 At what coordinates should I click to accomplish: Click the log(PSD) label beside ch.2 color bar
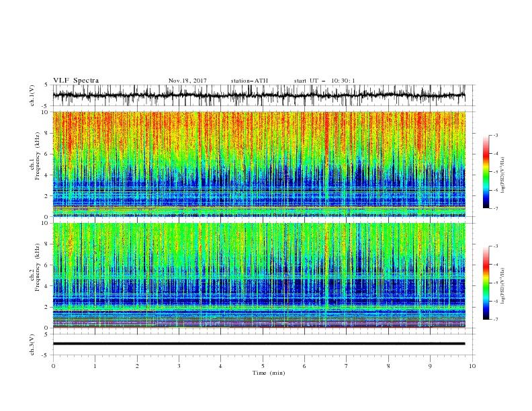point(502,285)
